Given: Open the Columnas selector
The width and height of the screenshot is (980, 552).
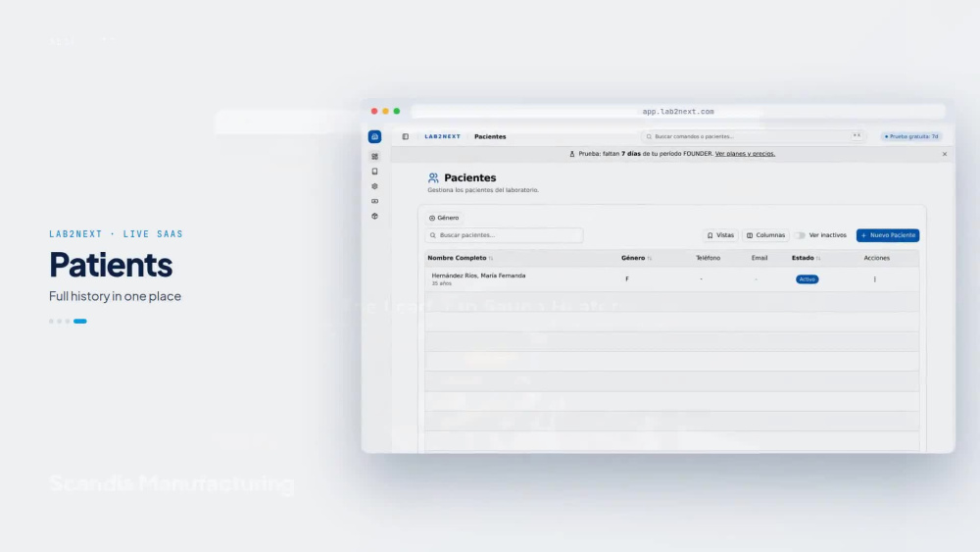Looking at the screenshot, I should coord(765,235).
